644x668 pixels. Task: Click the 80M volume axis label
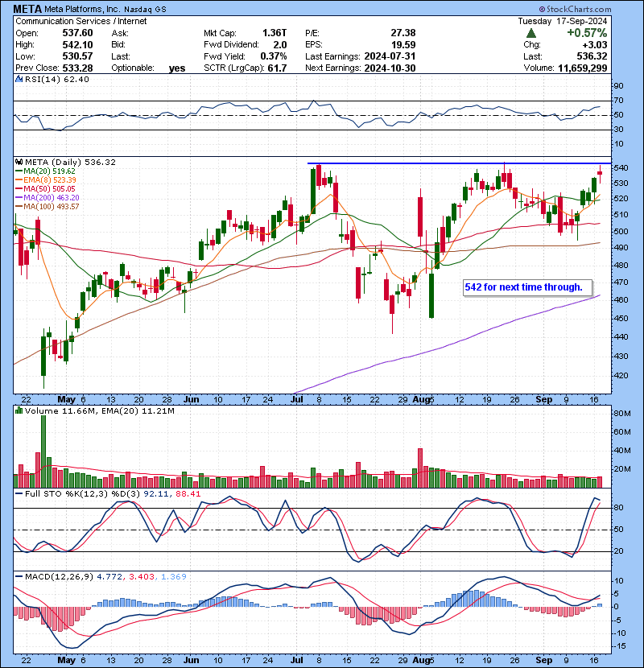coord(621,413)
